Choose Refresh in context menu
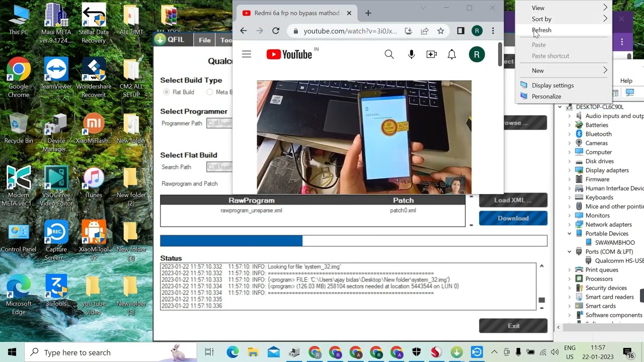Screen dimensions: 644x362 click(x=563, y=30)
